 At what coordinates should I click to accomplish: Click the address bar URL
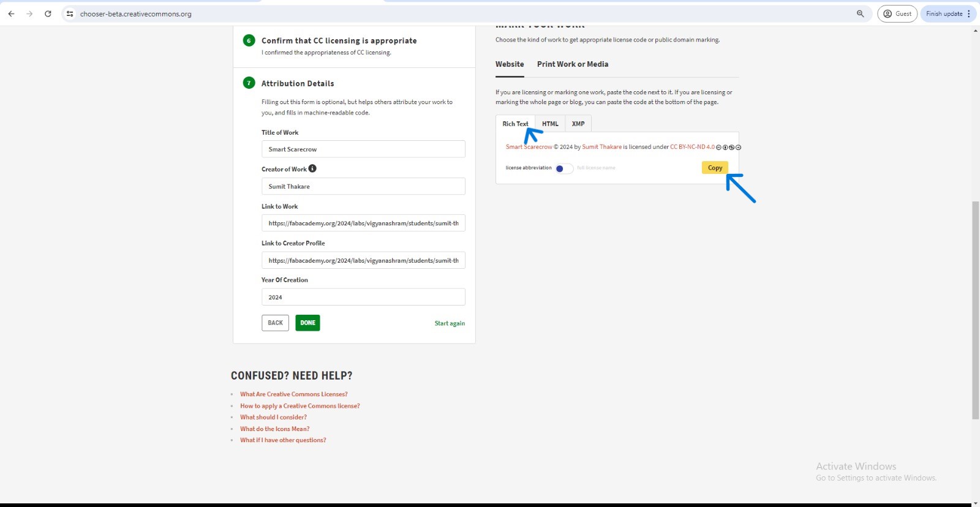[x=136, y=13]
